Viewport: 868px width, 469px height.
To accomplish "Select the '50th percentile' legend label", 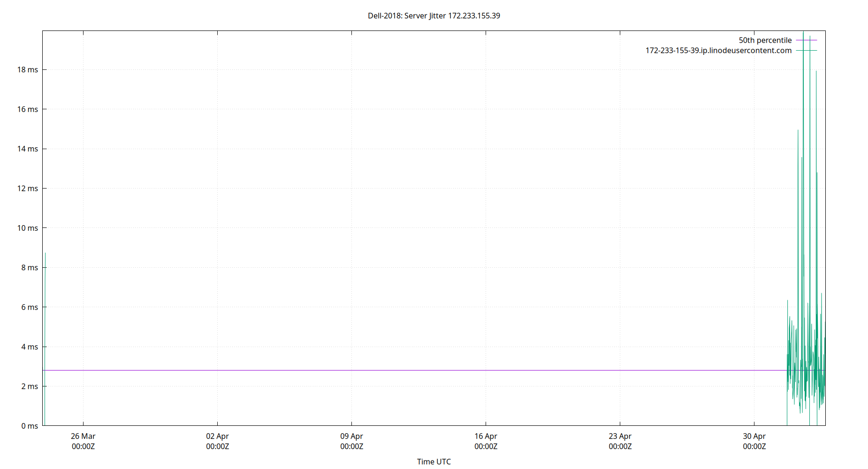I will click(x=765, y=40).
